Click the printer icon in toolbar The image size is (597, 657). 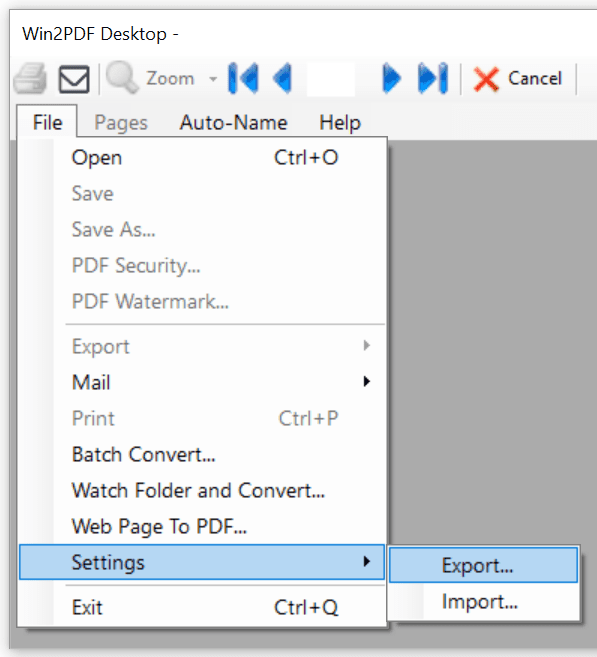tap(30, 78)
